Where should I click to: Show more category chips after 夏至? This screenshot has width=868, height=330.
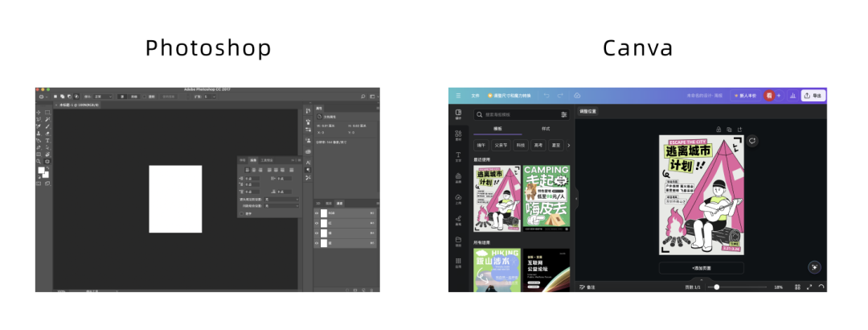point(569,146)
